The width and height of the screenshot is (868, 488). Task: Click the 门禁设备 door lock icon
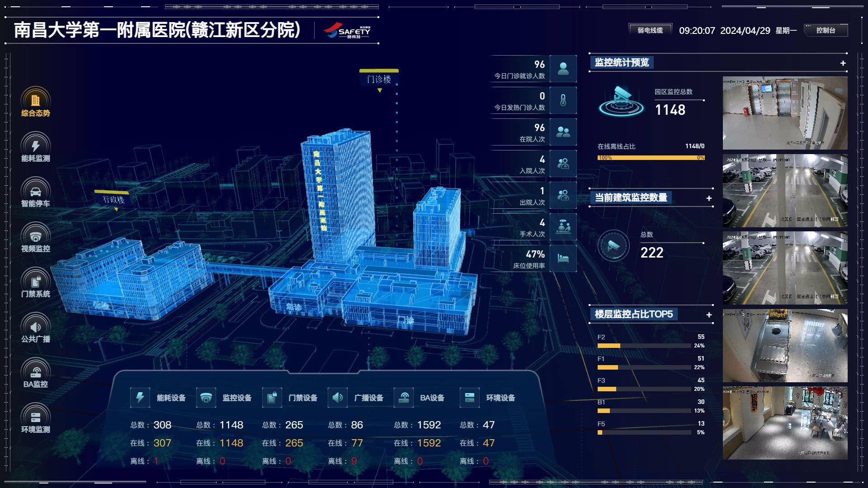[272, 398]
